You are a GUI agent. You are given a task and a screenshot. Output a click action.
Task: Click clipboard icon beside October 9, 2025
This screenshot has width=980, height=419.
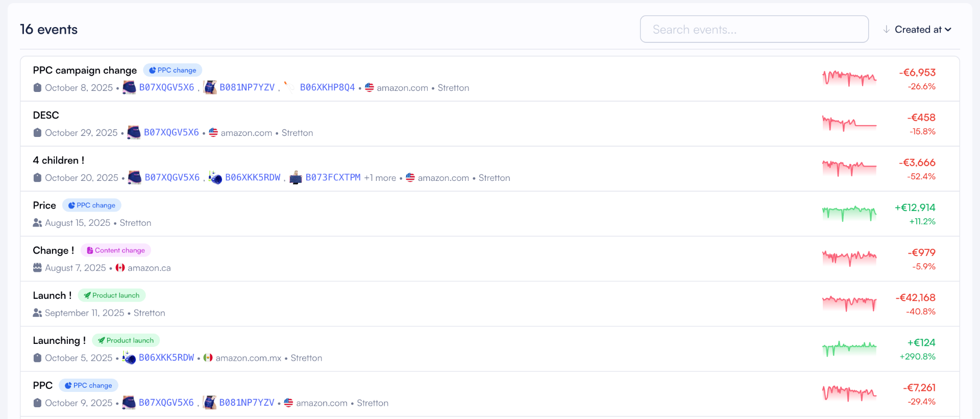(37, 403)
